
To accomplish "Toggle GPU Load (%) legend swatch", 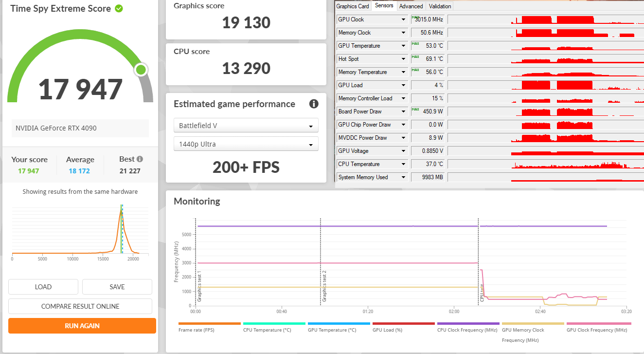I will click(404, 323).
